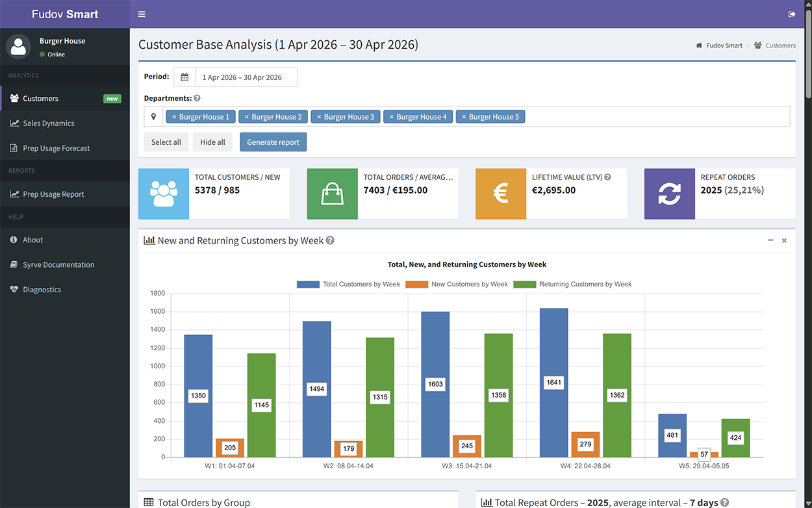Click the green 'new' badge on Customers

pos(112,99)
